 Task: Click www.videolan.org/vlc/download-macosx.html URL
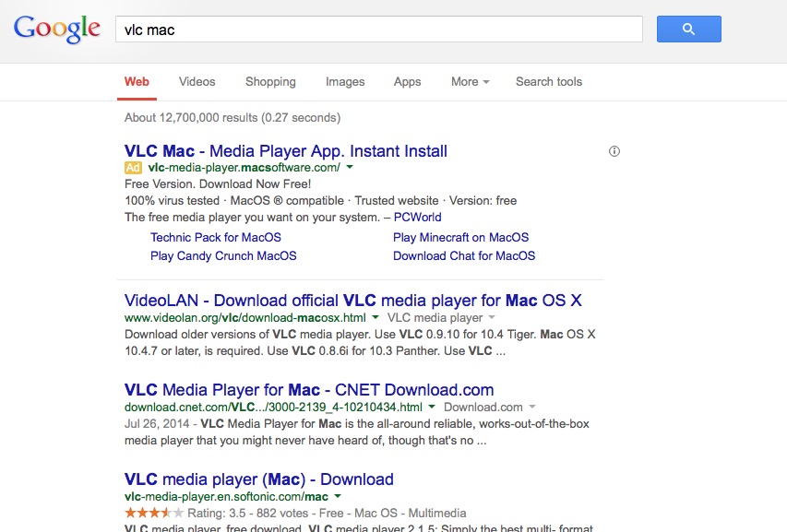coord(244,317)
